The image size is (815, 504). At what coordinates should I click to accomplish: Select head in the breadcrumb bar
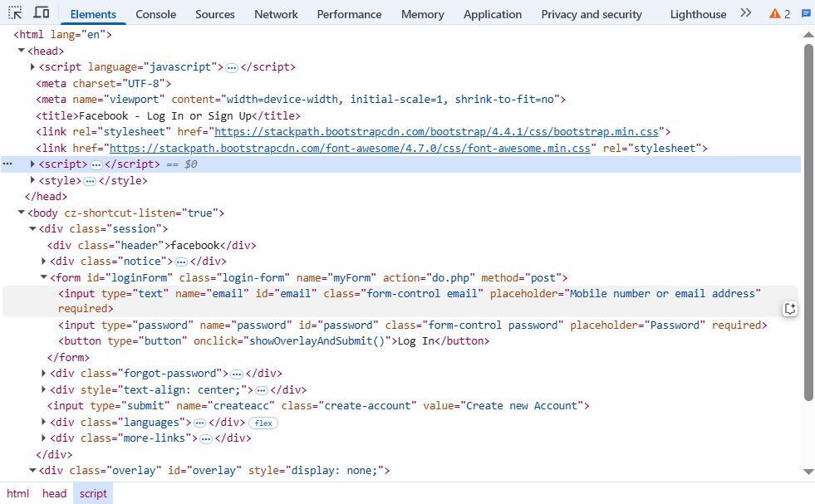[54, 493]
